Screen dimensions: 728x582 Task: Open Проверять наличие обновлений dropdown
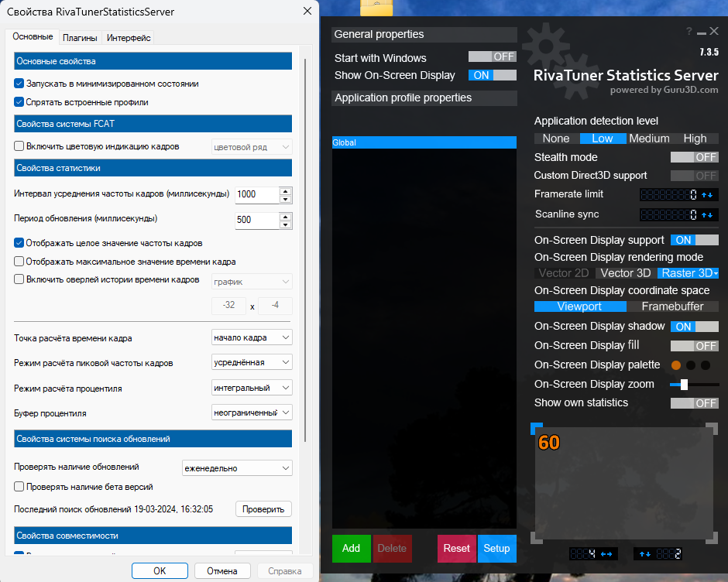(237, 467)
